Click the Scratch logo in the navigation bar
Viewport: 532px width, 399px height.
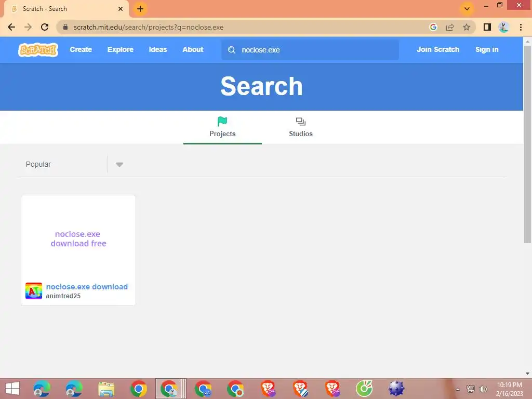(x=38, y=50)
